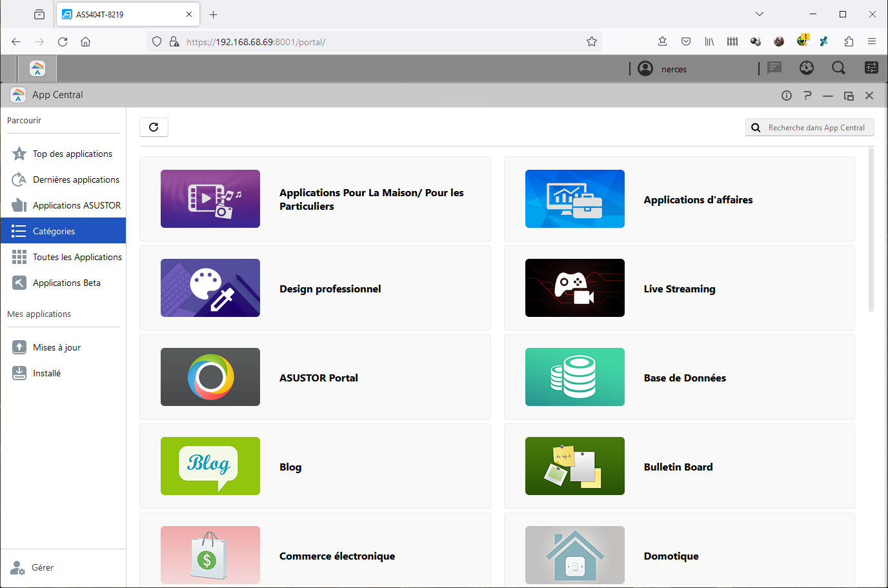
Task: Click the Gérer button
Action: (x=32, y=568)
